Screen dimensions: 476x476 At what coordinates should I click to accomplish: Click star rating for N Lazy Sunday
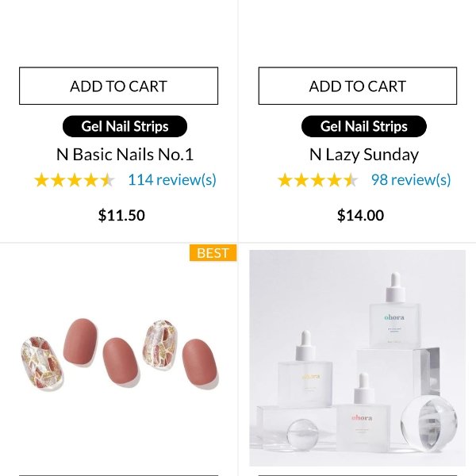coord(318,180)
